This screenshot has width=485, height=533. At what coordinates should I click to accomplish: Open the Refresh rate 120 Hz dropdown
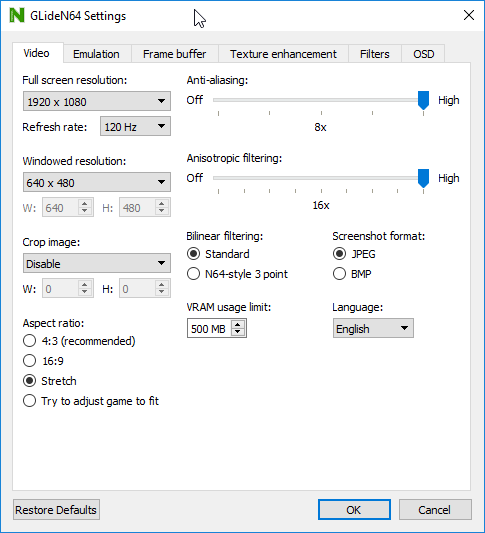pos(135,126)
